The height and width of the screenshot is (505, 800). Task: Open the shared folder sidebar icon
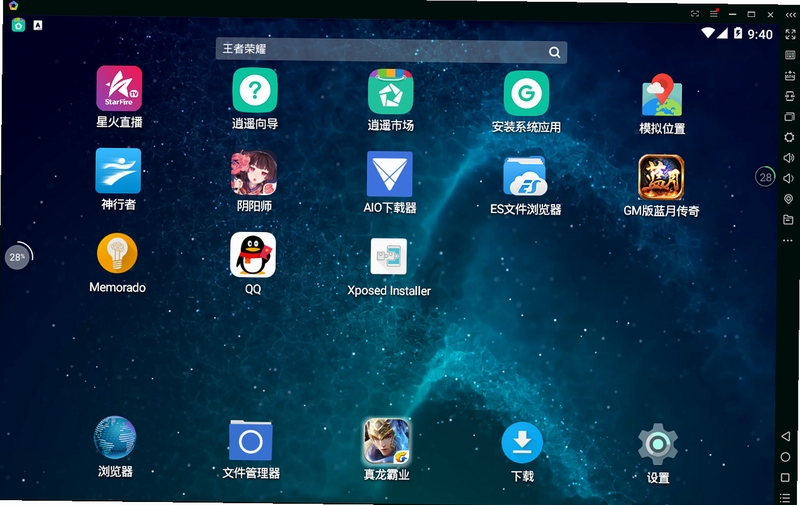pos(788,220)
